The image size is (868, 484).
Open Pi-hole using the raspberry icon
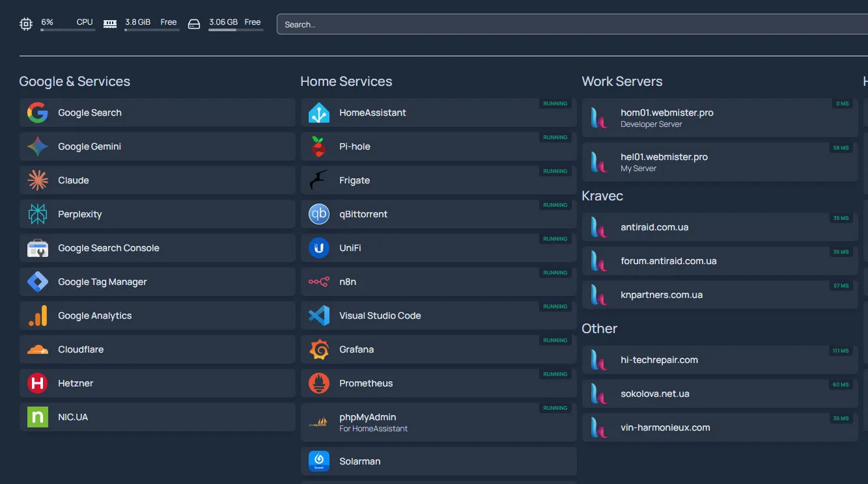pos(319,146)
